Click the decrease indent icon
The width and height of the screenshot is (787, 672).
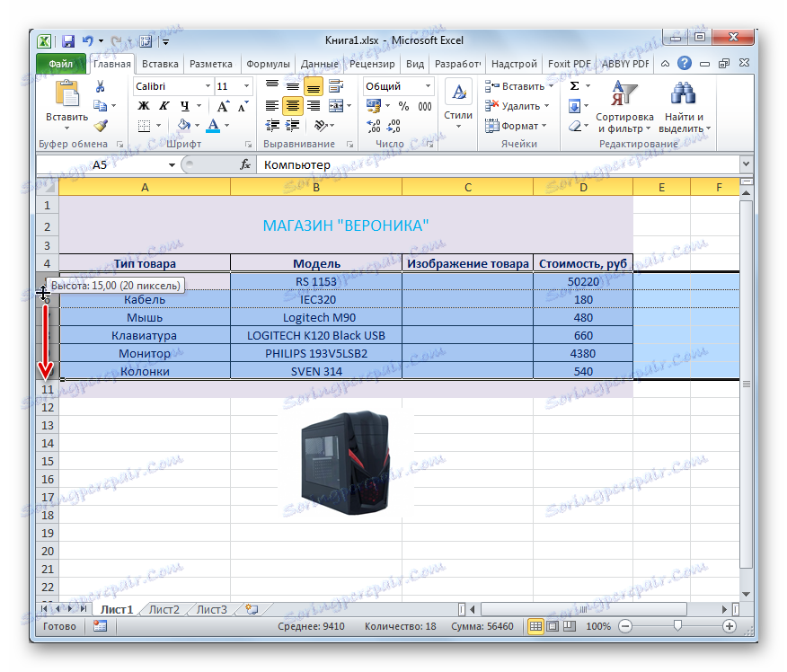coord(272,125)
